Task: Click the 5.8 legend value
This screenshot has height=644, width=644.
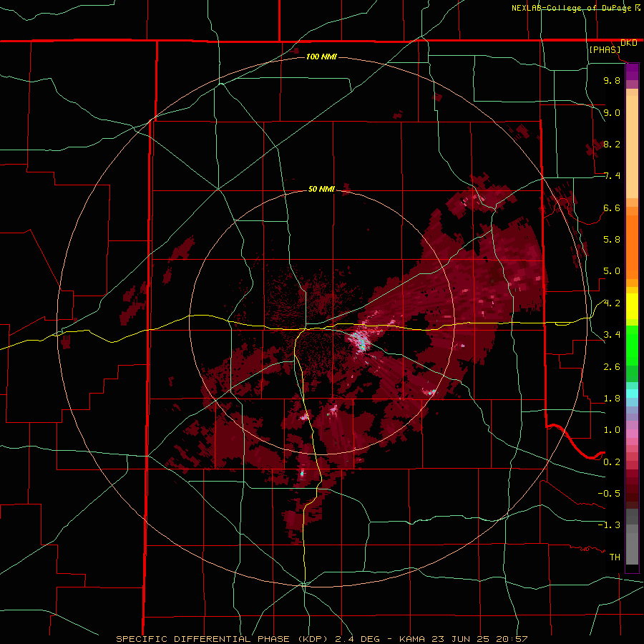Action: click(x=612, y=240)
